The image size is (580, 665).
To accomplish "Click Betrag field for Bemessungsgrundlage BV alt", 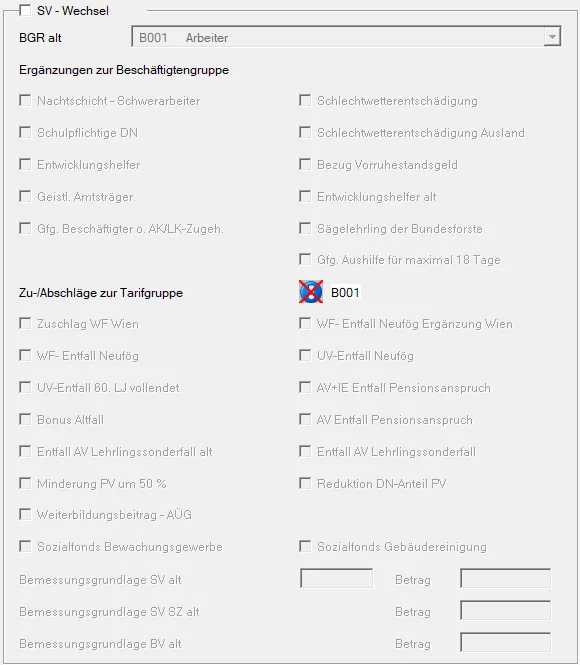I will pyautogui.click(x=505, y=643).
